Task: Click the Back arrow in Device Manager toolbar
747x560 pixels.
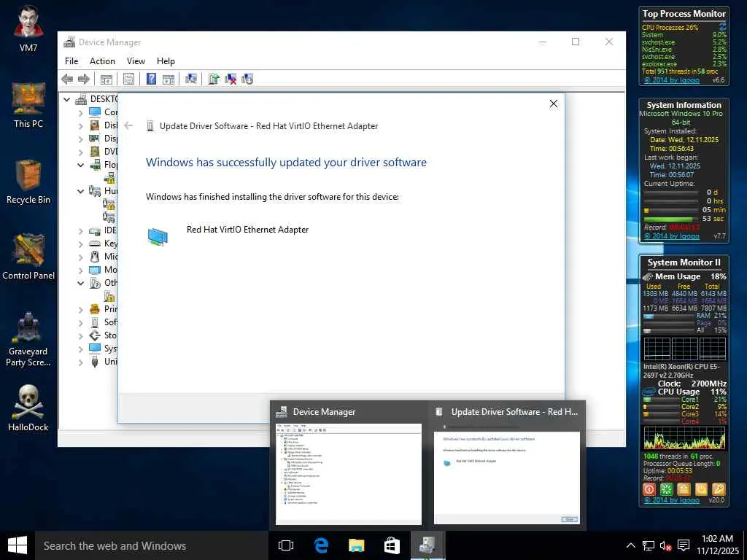Action: [x=67, y=79]
